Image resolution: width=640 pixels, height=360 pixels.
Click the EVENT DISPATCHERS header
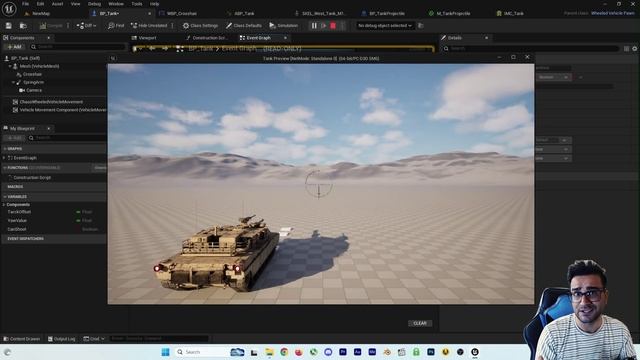[x=25, y=238]
